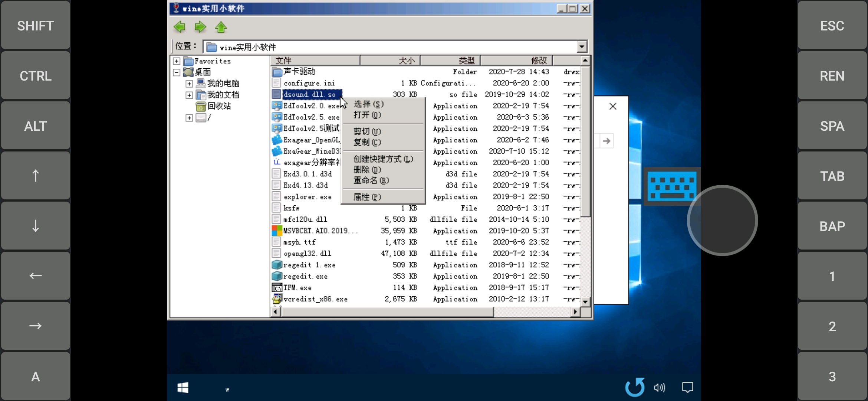Select the MSVCRT.AIO.2019 file icon
This screenshot has height=401, width=868.
point(277,231)
